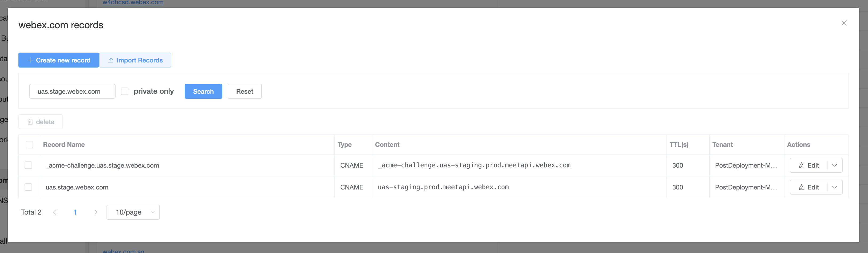Open the w4dhcsd.webex.com link behind dialog
868x253 pixels.
point(133,3)
